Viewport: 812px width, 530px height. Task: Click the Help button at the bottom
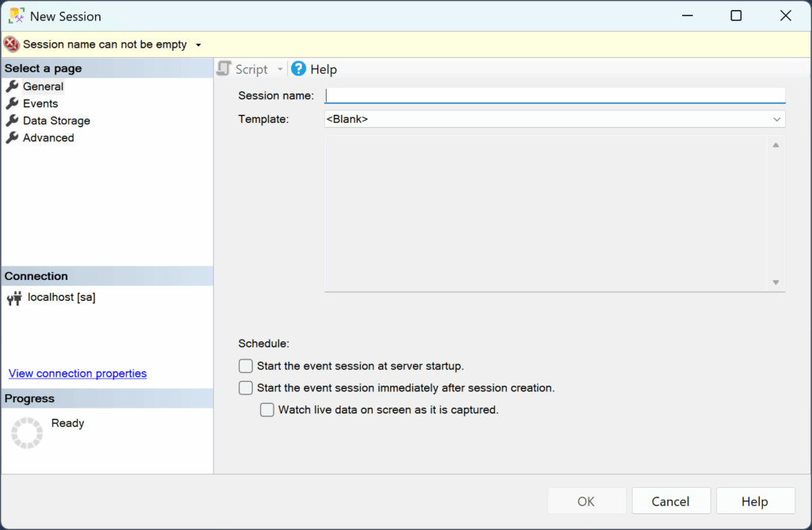pyautogui.click(x=755, y=501)
